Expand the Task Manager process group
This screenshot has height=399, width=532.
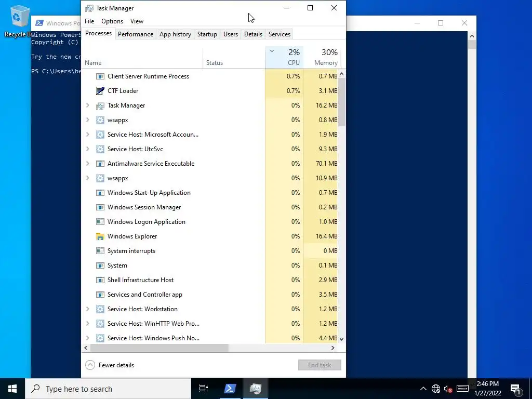[87, 105]
